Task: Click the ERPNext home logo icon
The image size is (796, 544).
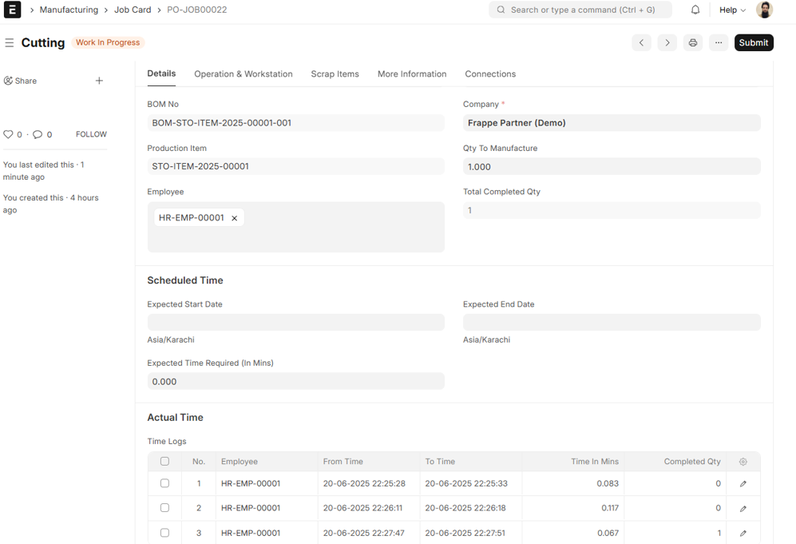Action: [x=13, y=10]
